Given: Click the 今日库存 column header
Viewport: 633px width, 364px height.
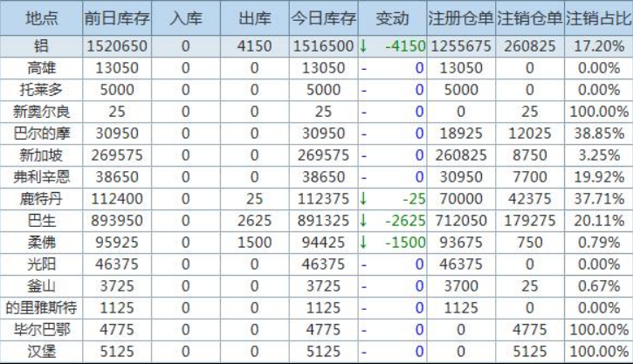Looking at the screenshot, I should coord(324,18).
